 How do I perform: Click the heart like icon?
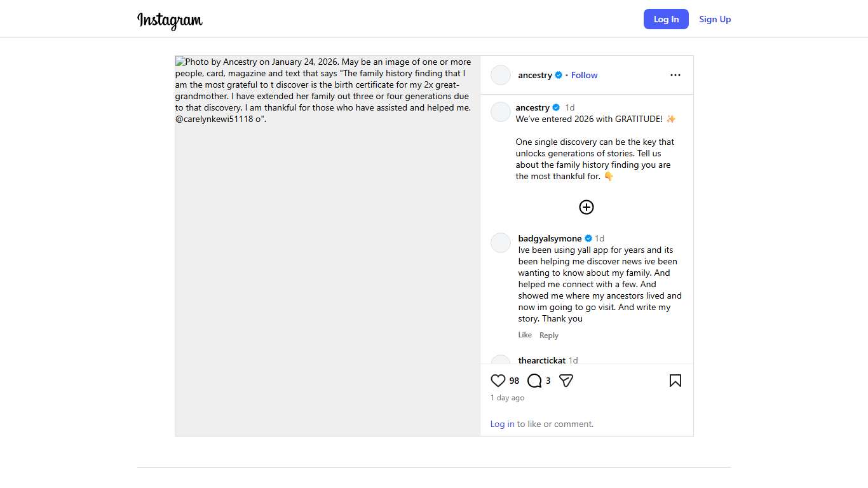tap(498, 381)
